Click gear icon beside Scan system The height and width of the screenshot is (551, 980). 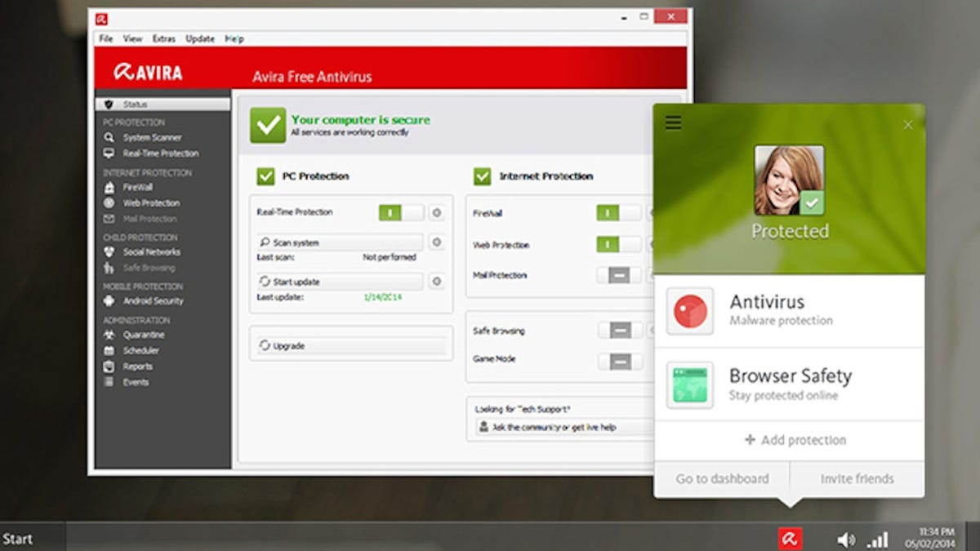pos(437,242)
